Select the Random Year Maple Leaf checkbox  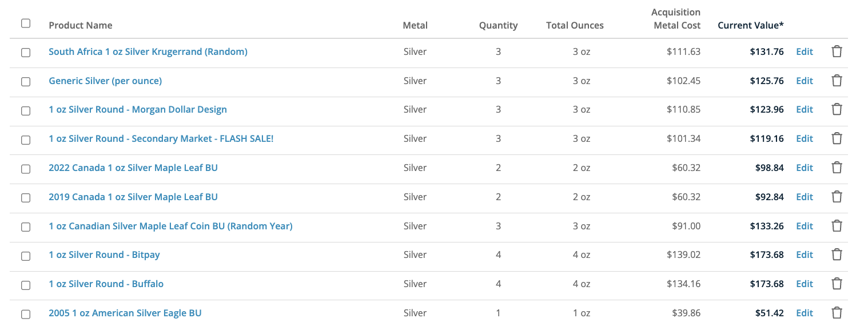tap(26, 227)
